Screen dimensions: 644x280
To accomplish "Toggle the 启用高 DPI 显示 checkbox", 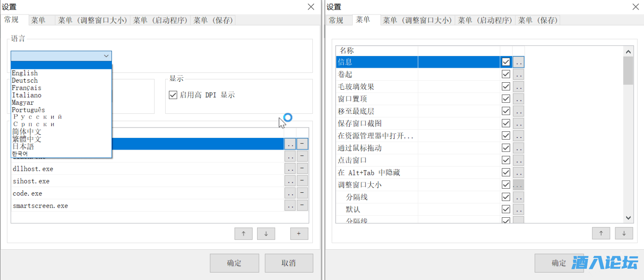I will tap(173, 95).
